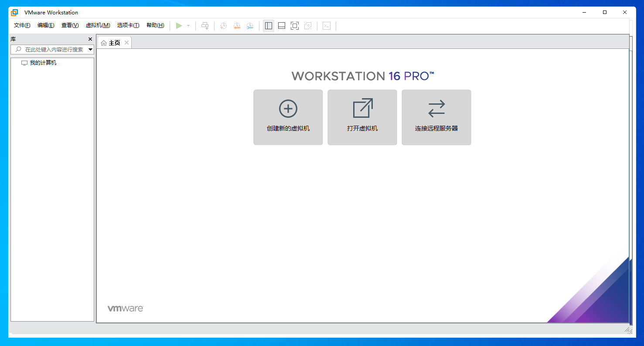Close the 主页 tab

coord(126,42)
